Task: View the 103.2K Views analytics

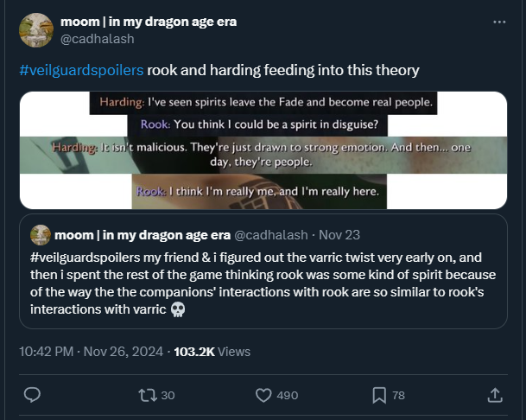Action: [x=212, y=352]
